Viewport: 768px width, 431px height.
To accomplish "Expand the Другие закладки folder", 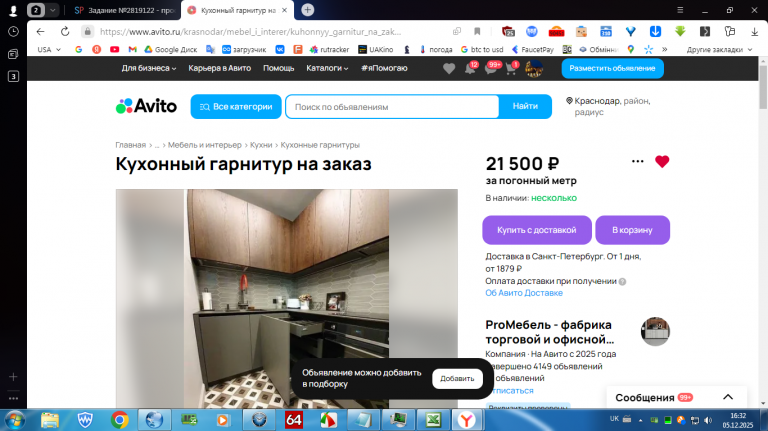I will point(719,49).
